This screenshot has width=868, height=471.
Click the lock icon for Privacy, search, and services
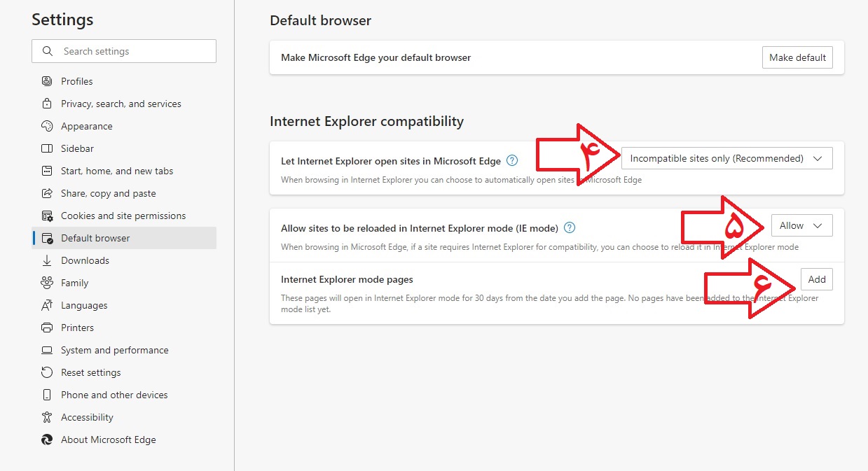(x=47, y=104)
